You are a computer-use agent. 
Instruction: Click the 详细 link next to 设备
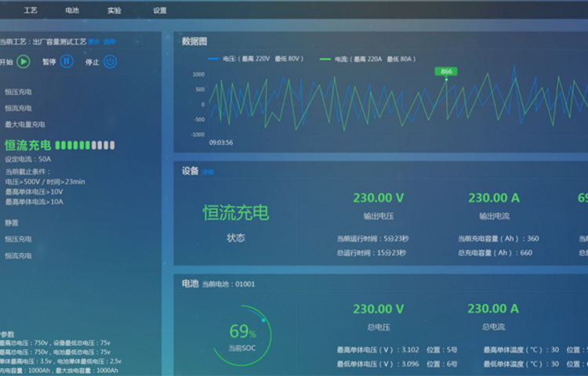[x=208, y=172]
